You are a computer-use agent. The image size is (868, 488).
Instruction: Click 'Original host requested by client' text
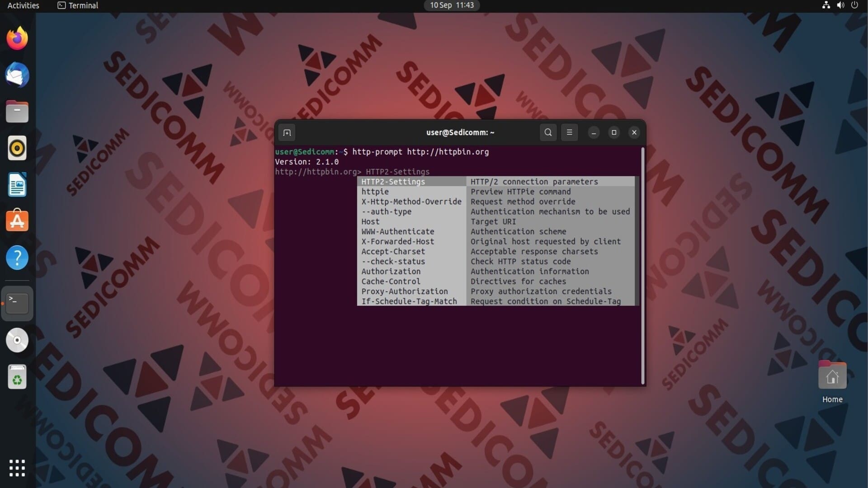point(546,241)
